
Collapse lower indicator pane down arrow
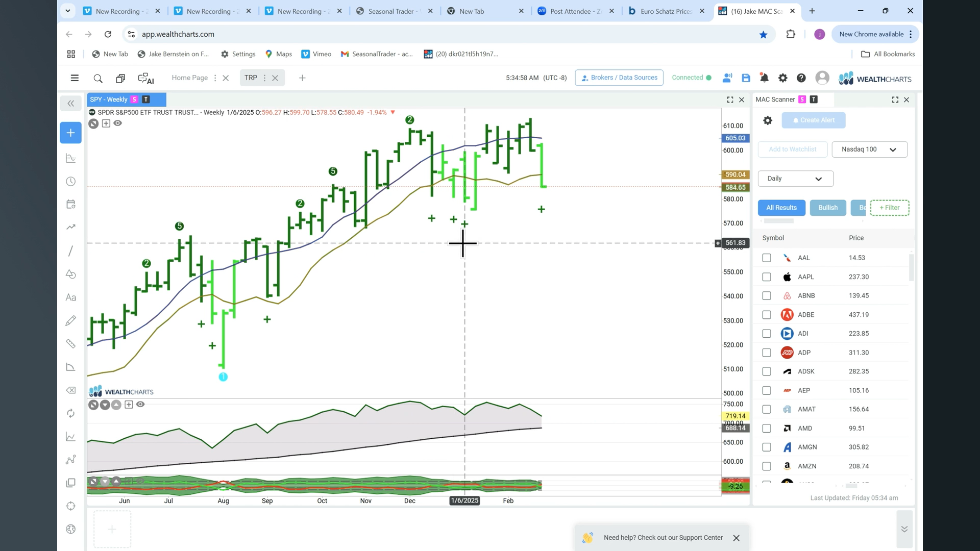(105, 405)
